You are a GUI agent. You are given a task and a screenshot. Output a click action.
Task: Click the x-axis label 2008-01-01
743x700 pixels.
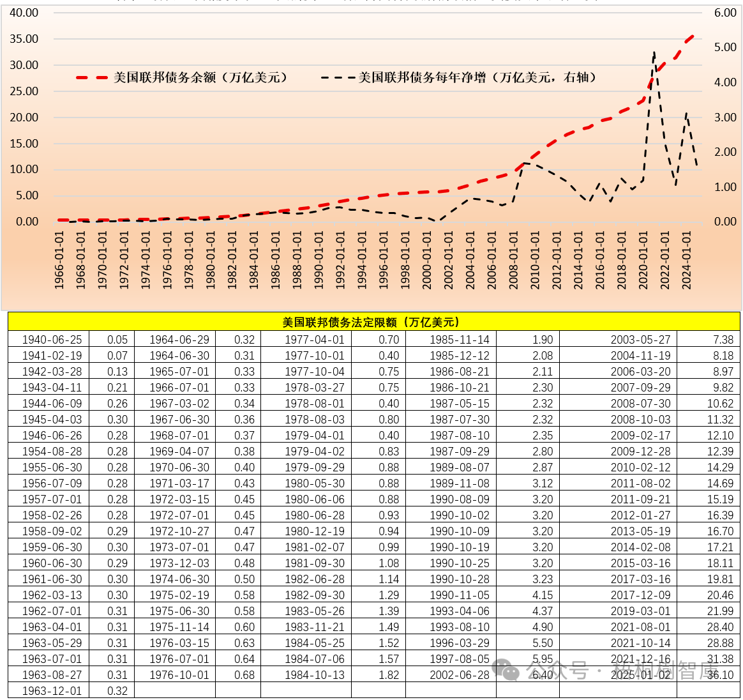pos(514,260)
